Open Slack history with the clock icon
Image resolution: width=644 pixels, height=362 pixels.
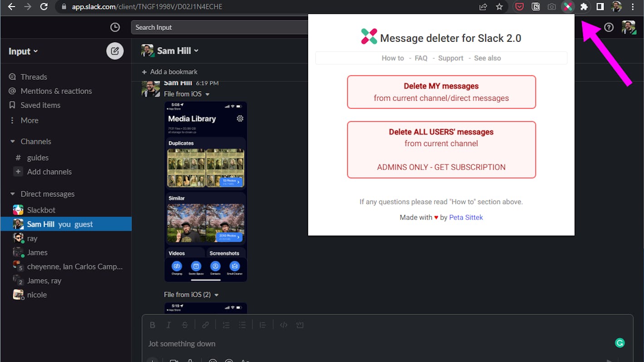pos(115,27)
